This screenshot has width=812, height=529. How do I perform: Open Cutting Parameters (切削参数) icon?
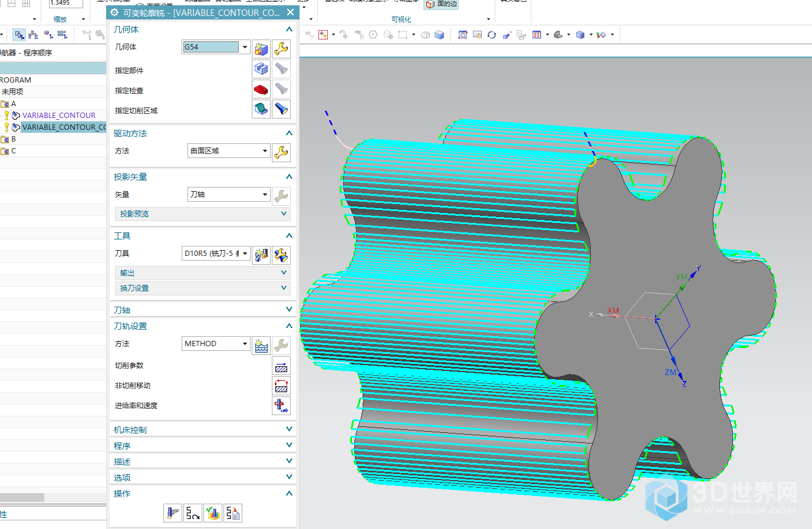click(281, 366)
